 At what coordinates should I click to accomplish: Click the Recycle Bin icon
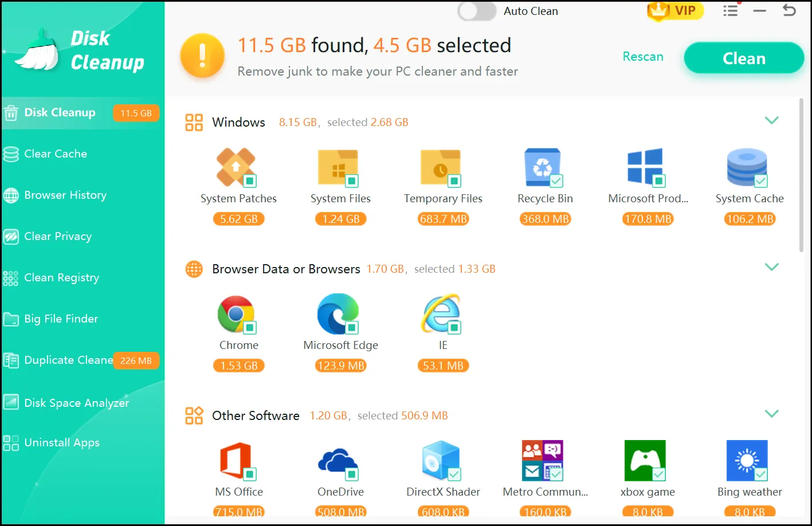(x=543, y=167)
